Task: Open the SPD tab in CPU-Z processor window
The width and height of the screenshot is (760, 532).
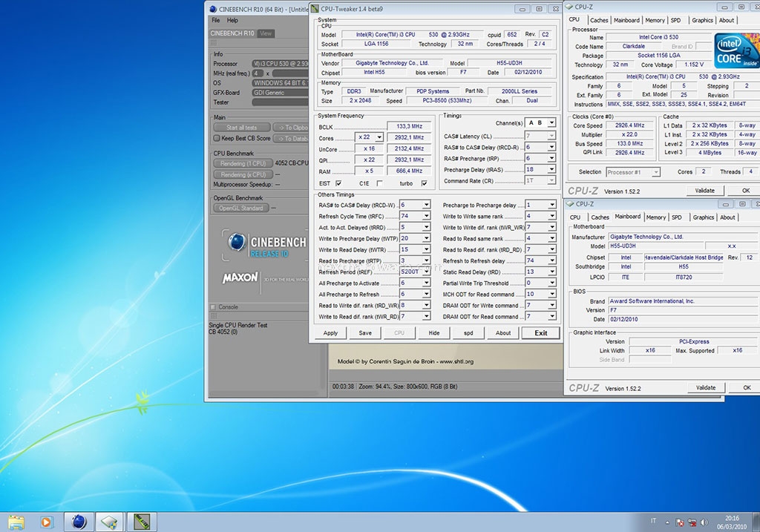Action: (675, 20)
